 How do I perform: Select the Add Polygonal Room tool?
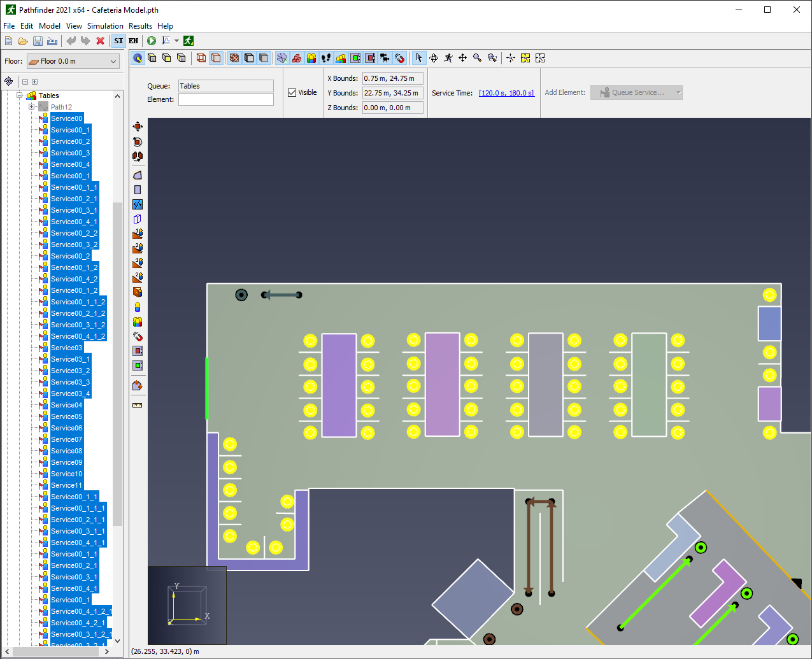(138, 175)
